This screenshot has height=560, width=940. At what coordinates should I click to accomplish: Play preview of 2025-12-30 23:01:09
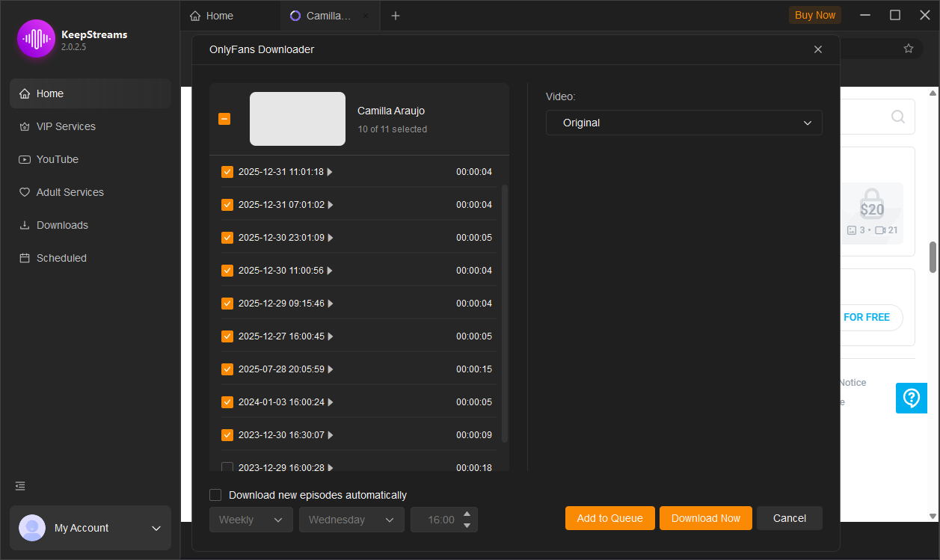tap(330, 238)
